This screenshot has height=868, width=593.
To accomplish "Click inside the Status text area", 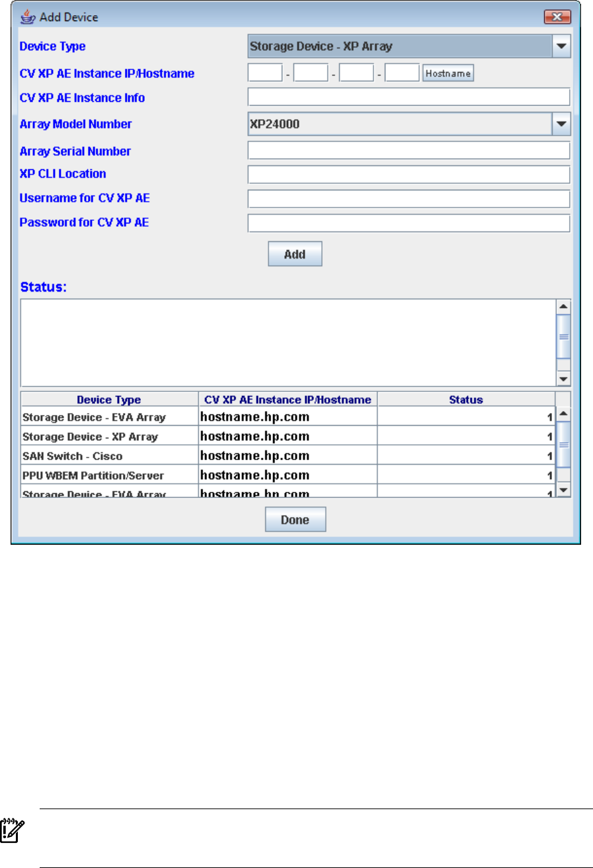I will click(288, 342).
